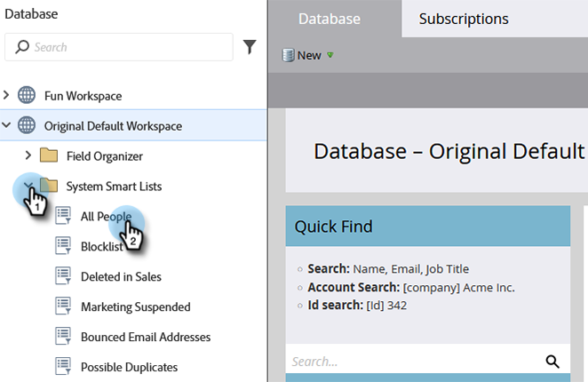This screenshot has height=382, width=588.
Task: Click the Blocklist smart list icon
Action: [63, 247]
